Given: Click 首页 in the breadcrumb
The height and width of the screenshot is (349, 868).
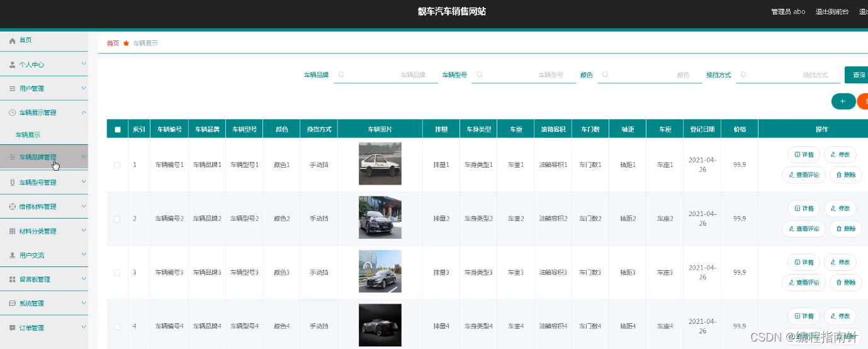Looking at the screenshot, I should pyautogui.click(x=113, y=43).
